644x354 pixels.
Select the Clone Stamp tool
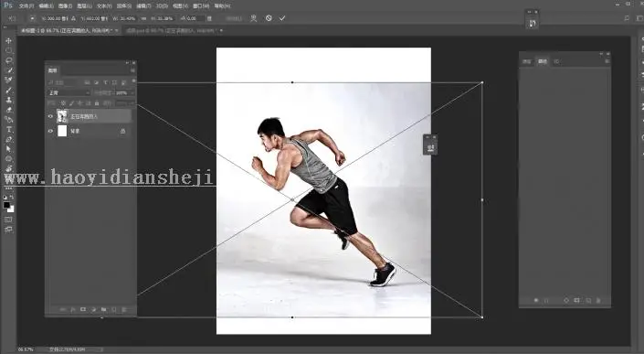(8, 100)
